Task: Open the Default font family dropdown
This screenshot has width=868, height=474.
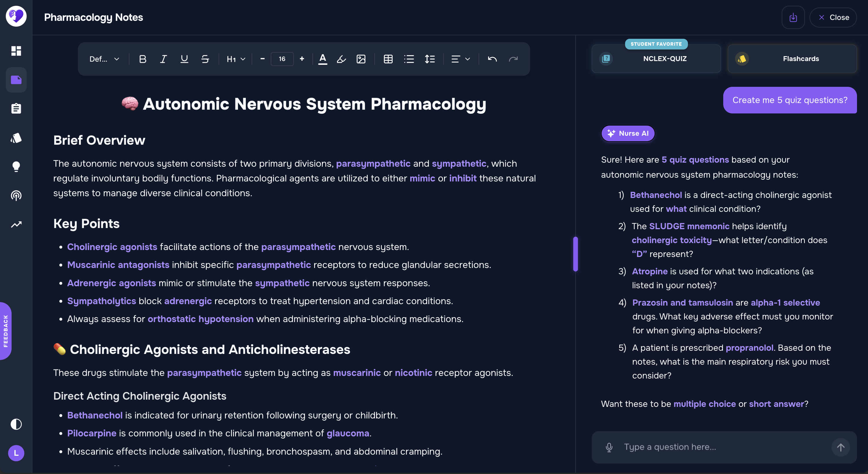Action: pos(104,59)
